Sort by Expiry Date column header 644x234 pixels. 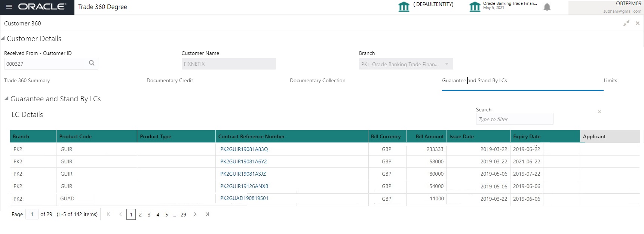tap(545, 136)
